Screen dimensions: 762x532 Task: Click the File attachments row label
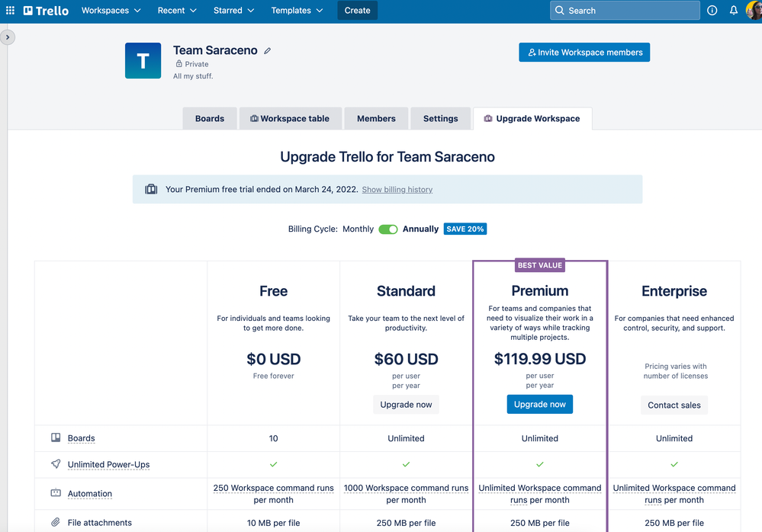[100, 523]
